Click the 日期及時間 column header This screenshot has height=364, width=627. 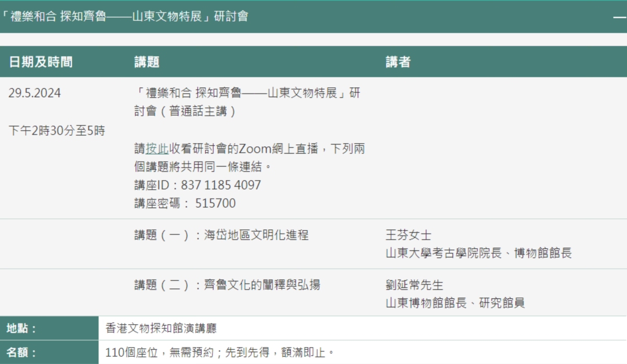tap(41, 62)
